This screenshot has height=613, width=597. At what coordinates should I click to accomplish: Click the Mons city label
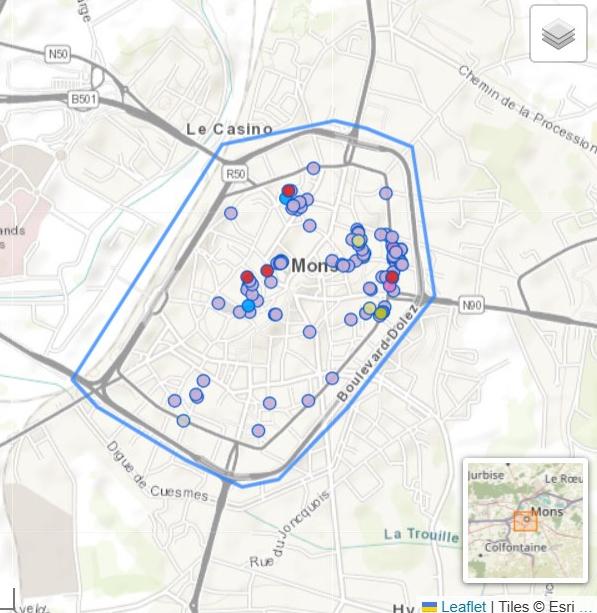coord(314,266)
